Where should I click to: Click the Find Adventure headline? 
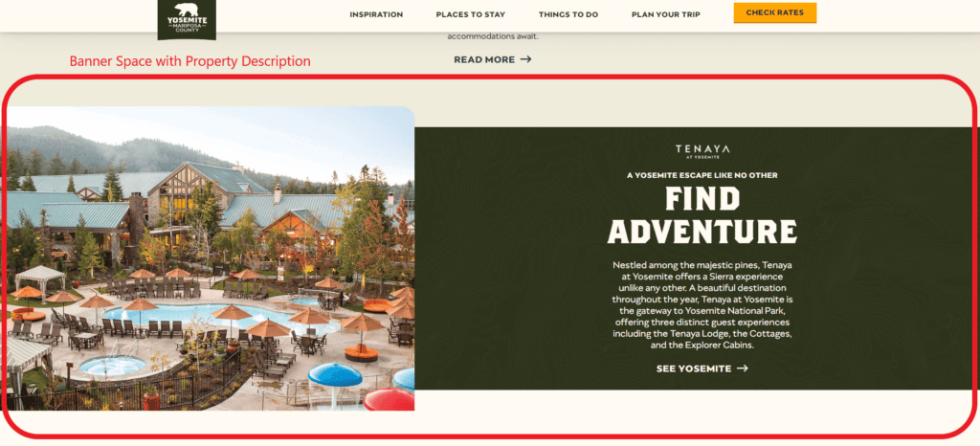tap(702, 216)
